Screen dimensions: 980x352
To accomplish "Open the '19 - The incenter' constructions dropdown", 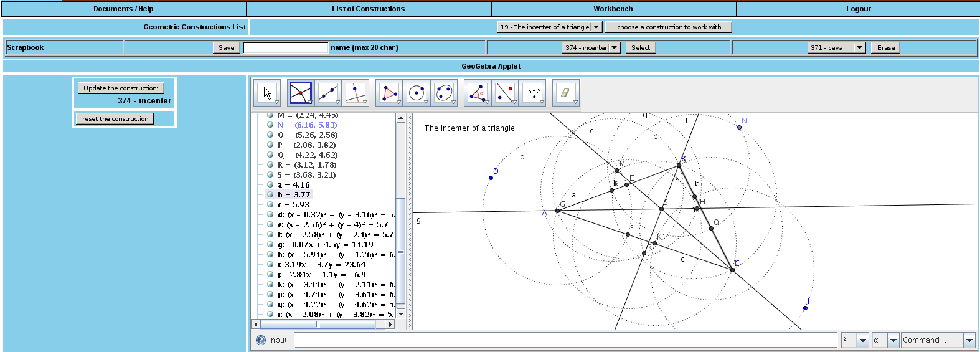I will [596, 27].
